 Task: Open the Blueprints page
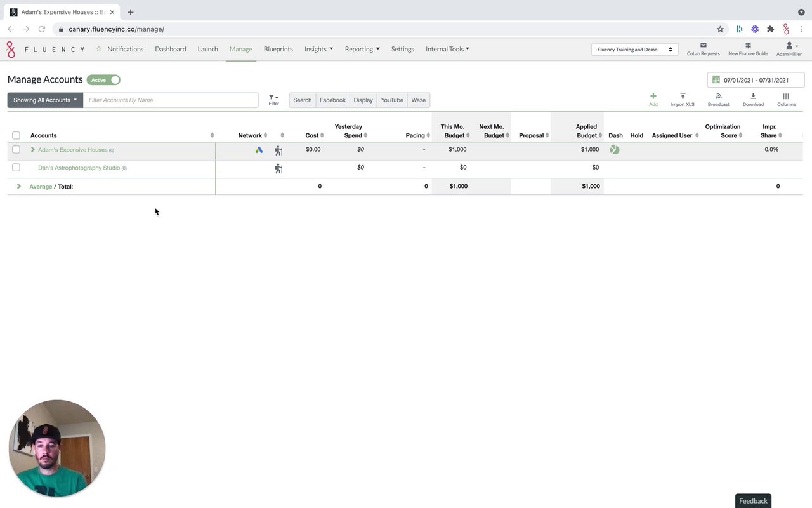click(x=278, y=49)
